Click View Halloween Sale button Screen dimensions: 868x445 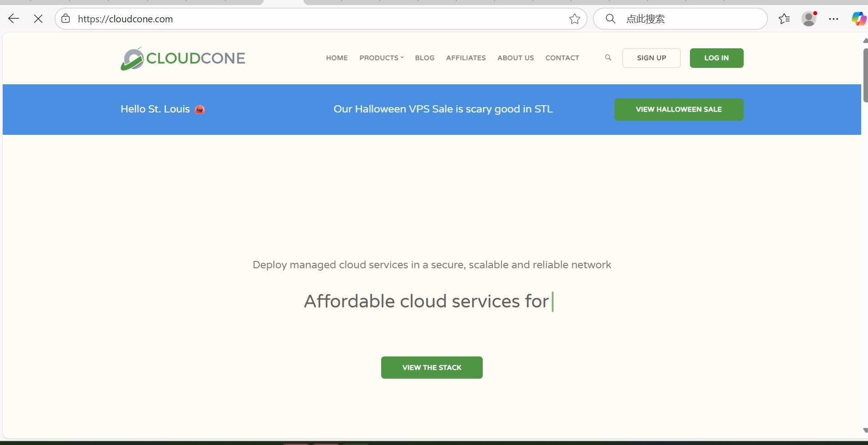679,109
